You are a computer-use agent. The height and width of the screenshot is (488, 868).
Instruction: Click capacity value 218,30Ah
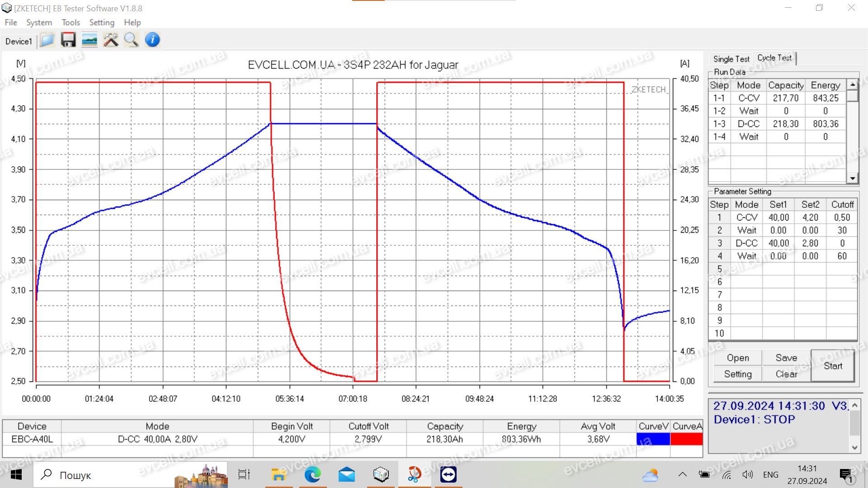[445, 439]
